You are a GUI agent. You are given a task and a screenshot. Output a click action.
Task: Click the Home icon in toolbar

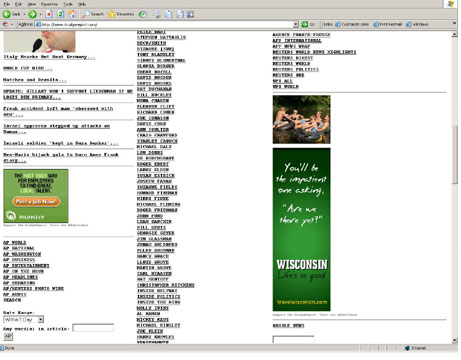(72, 14)
